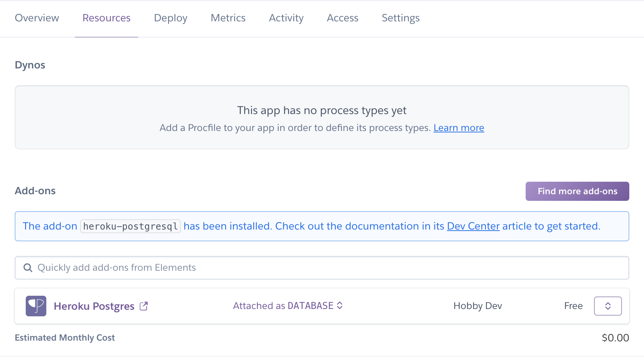Click the heroku-postgresql code label
This screenshot has height=359, width=644.
pyautogui.click(x=130, y=226)
